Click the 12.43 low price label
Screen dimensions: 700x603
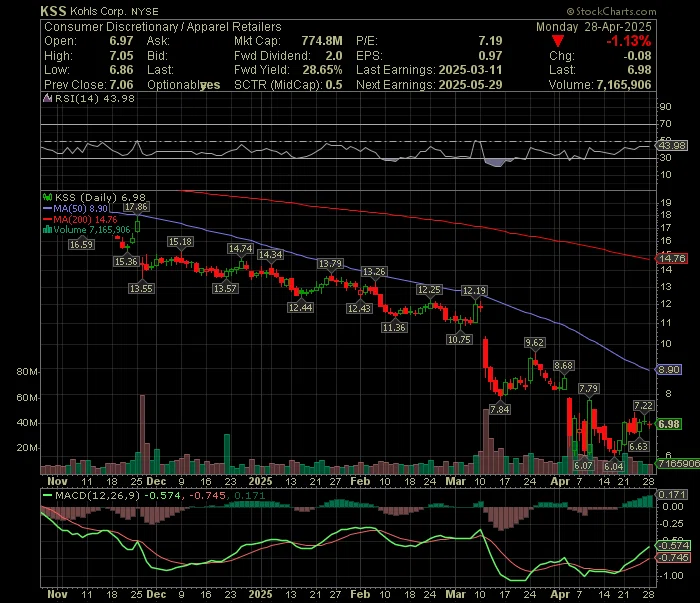point(359,308)
